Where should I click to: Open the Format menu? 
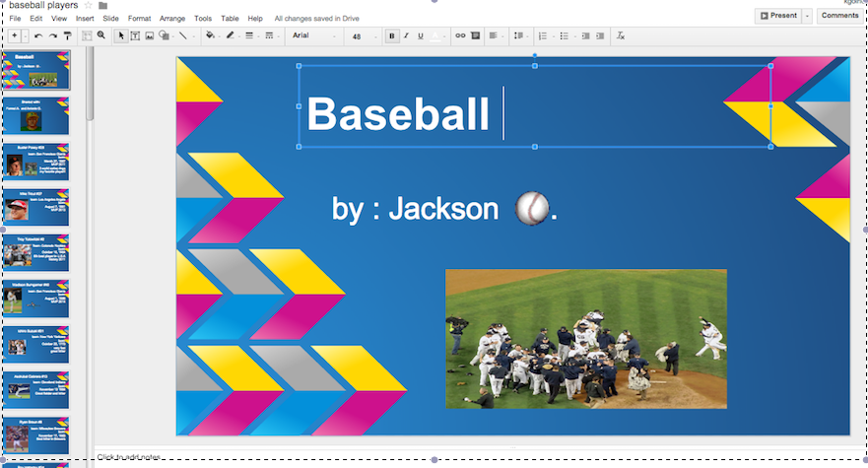[x=140, y=19]
